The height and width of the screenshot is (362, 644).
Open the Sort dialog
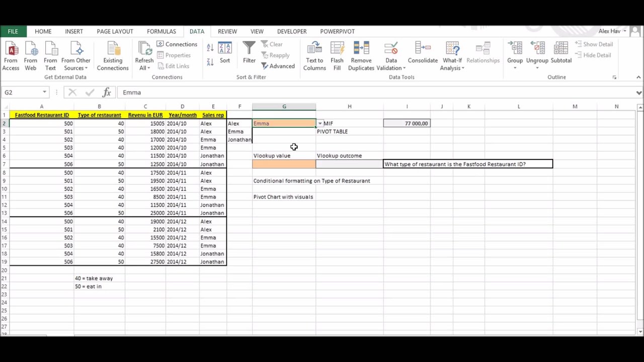point(225,53)
